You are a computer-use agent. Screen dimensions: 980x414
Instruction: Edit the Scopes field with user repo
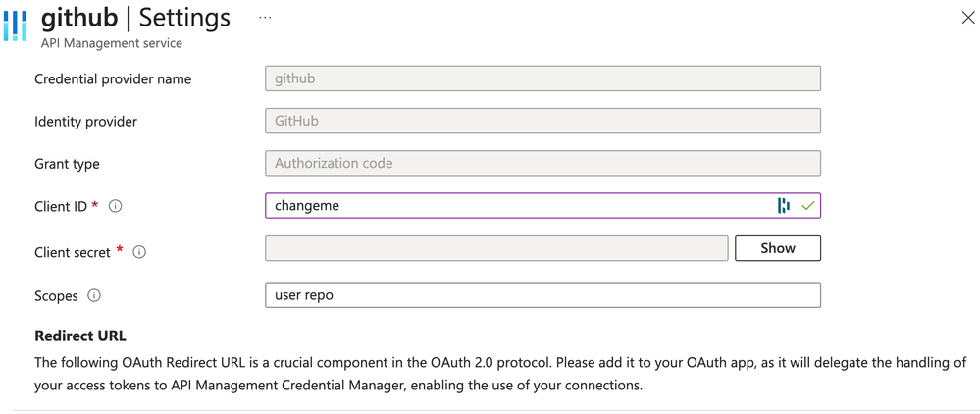click(542, 295)
